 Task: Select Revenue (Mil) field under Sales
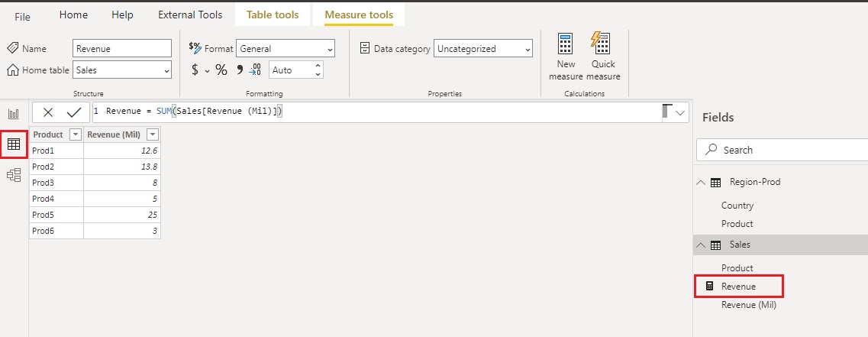(749, 305)
